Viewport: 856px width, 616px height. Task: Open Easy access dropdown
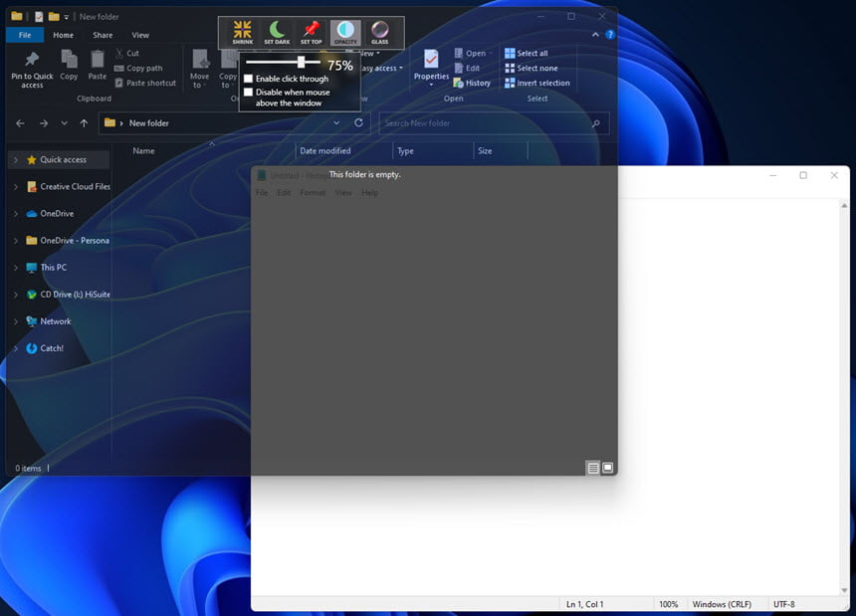[382, 69]
